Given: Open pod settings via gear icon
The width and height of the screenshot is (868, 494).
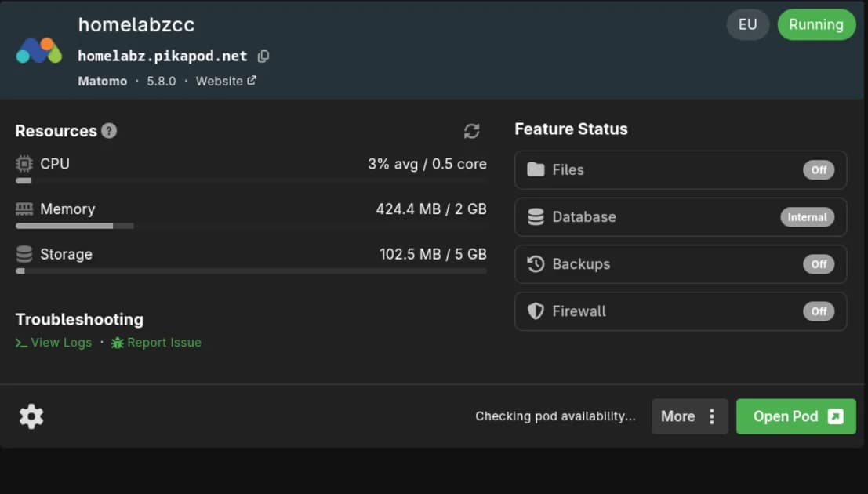Looking at the screenshot, I should click(x=31, y=416).
